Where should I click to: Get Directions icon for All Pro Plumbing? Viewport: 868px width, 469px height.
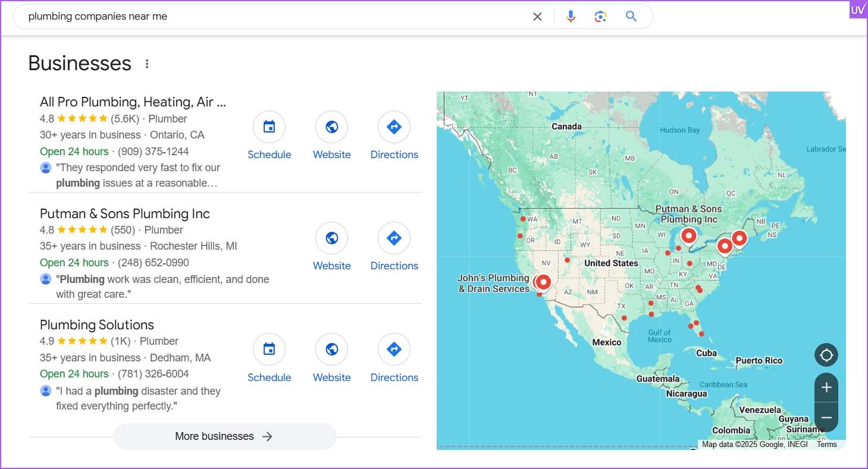tap(394, 127)
